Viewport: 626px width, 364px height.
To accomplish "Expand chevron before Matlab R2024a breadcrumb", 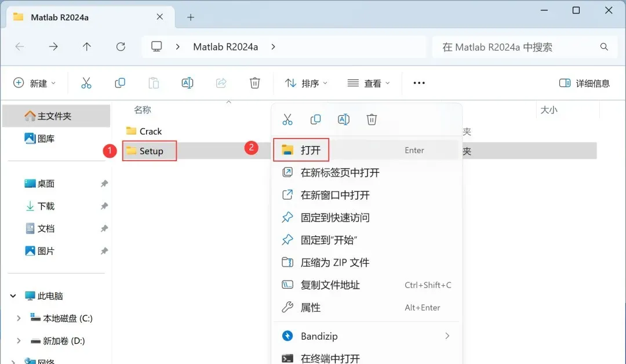I will (178, 47).
